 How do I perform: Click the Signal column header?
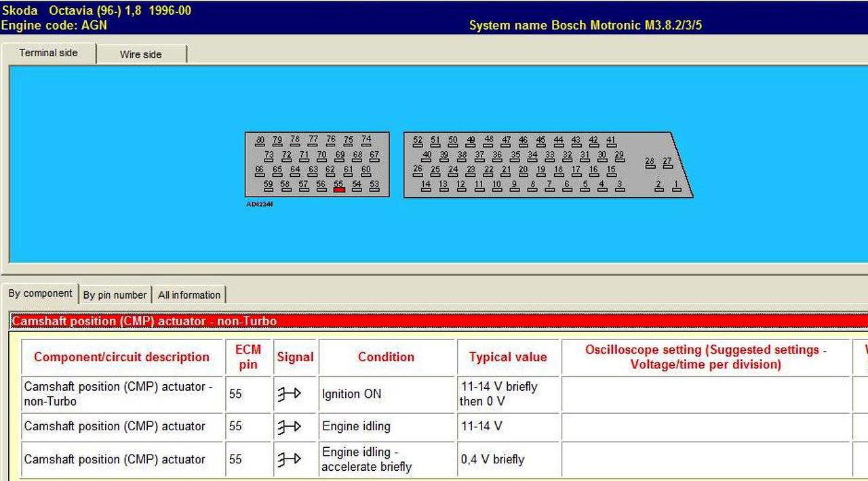pyautogui.click(x=295, y=357)
